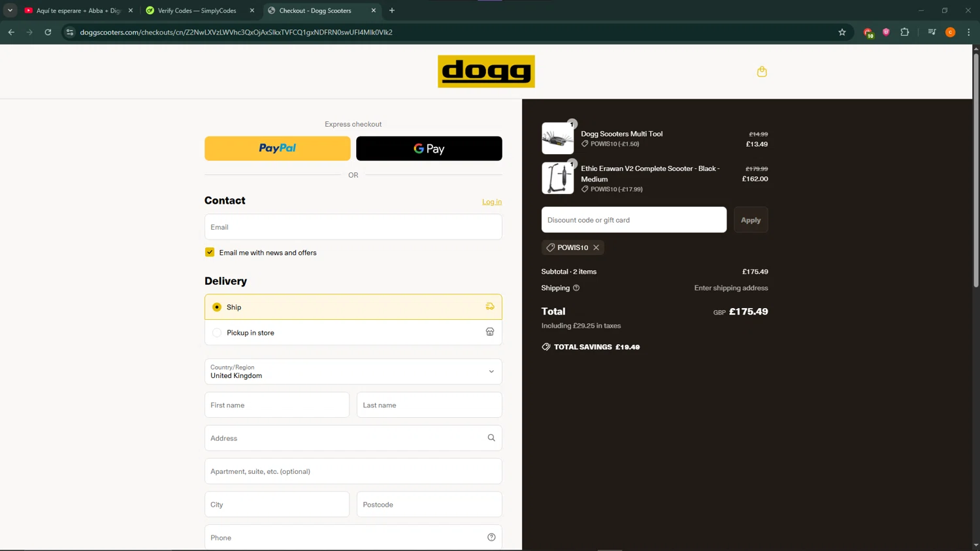Click the store icon beside Pickup in store
Image resolution: width=980 pixels, height=551 pixels.
(490, 332)
